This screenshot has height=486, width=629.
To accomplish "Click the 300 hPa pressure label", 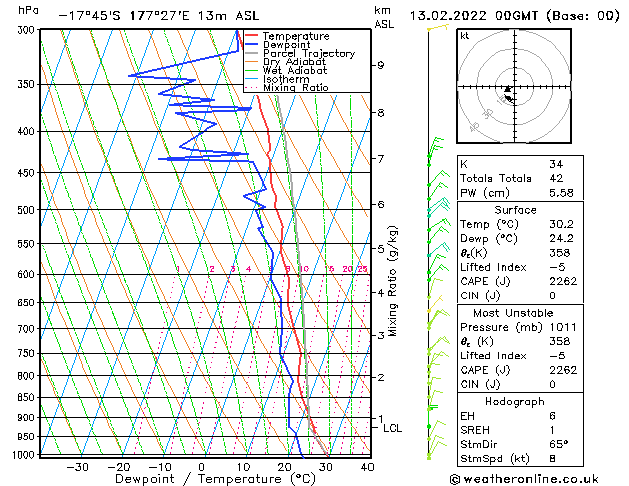I will [x=26, y=30].
